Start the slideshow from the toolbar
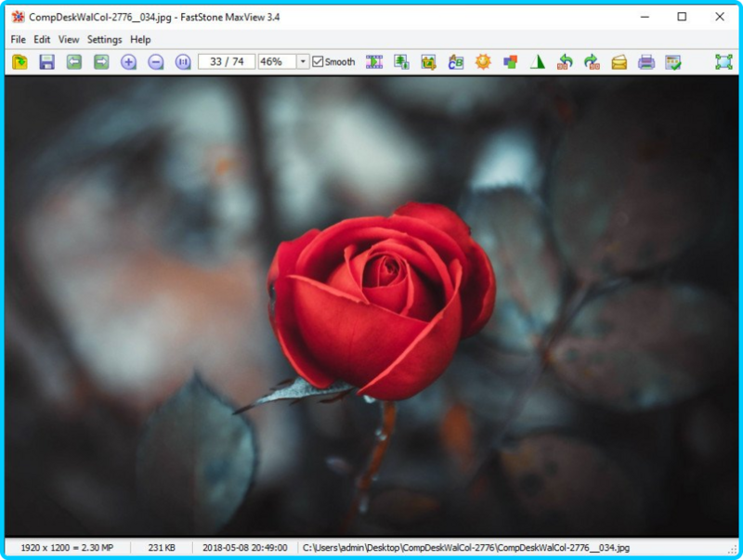Viewport: 743px width, 560px height. [x=374, y=62]
